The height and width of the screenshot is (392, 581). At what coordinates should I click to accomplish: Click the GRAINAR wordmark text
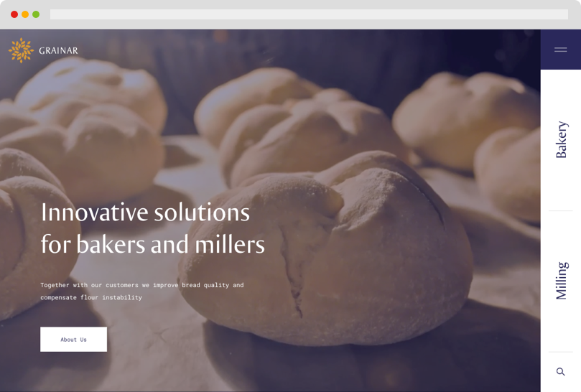59,51
